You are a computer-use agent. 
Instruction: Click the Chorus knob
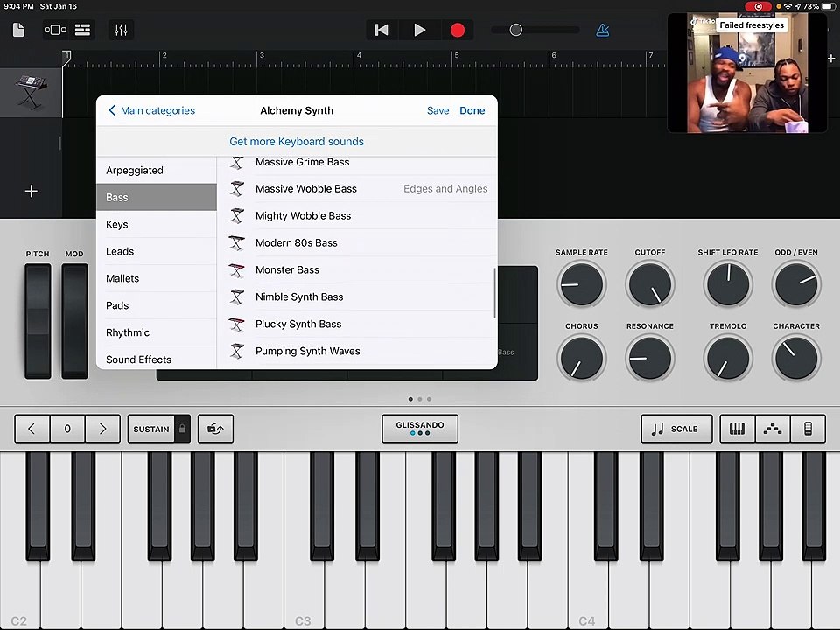581,358
